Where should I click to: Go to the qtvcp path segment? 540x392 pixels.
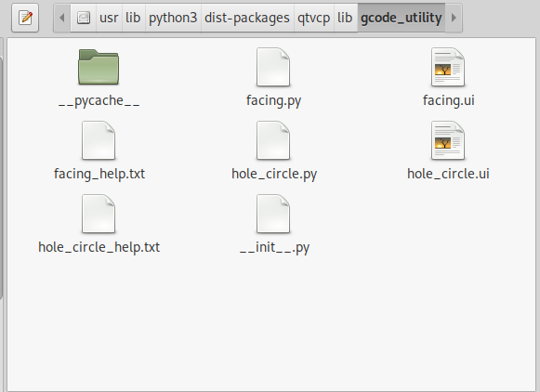tap(314, 18)
